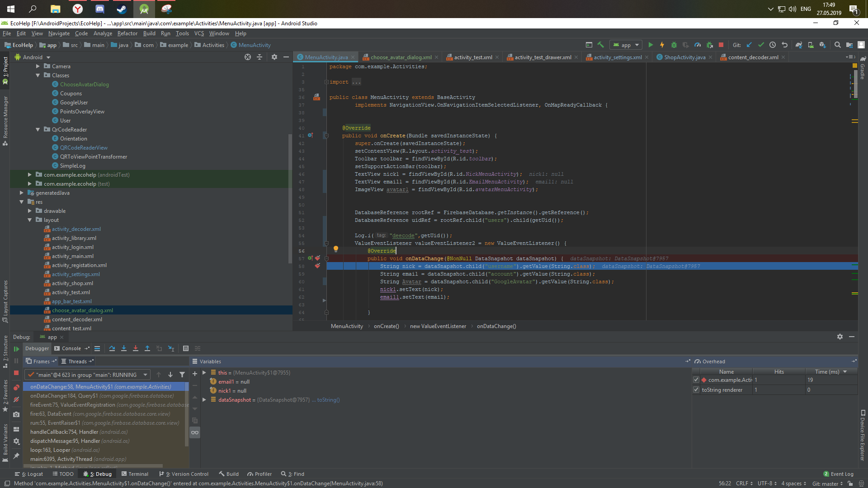Sync project with Gradle files icon
This screenshot has height=488, width=868.
[x=799, y=45]
